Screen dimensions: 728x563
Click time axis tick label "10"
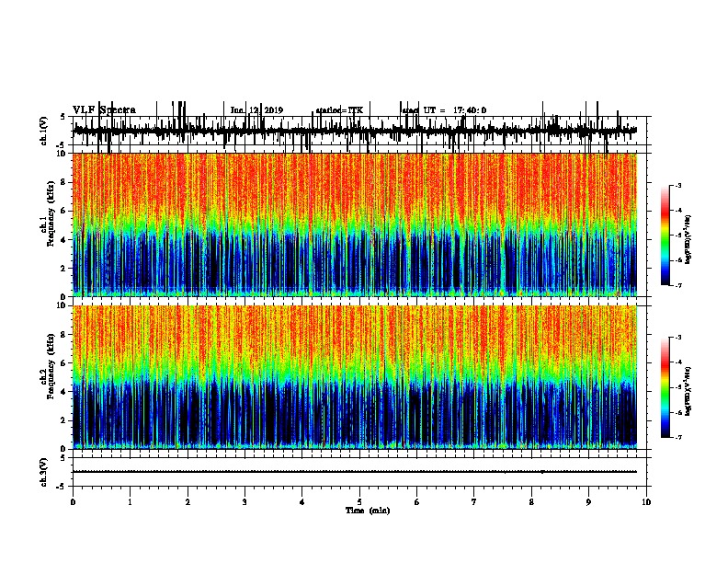(x=646, y=502)
